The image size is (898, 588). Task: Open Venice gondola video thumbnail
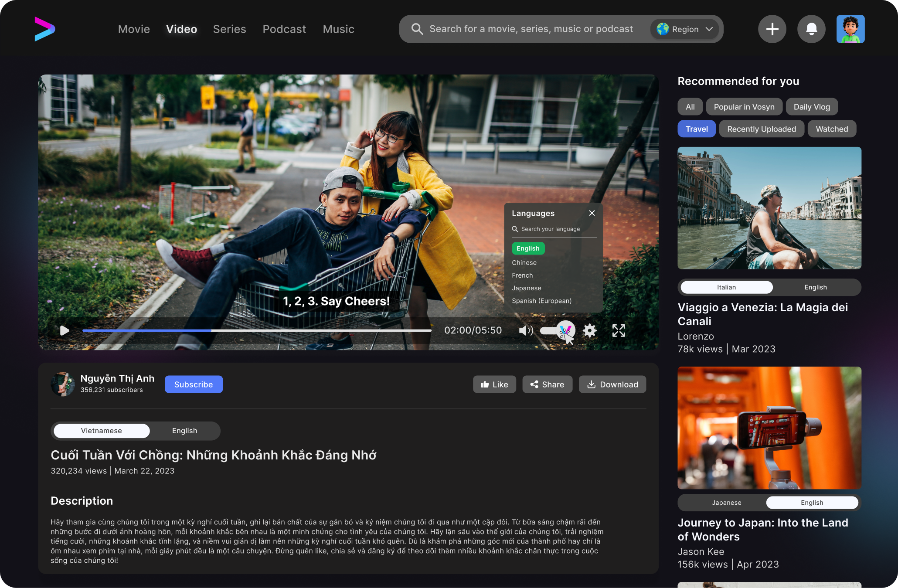pyautogui.click(x=769, y=208)
